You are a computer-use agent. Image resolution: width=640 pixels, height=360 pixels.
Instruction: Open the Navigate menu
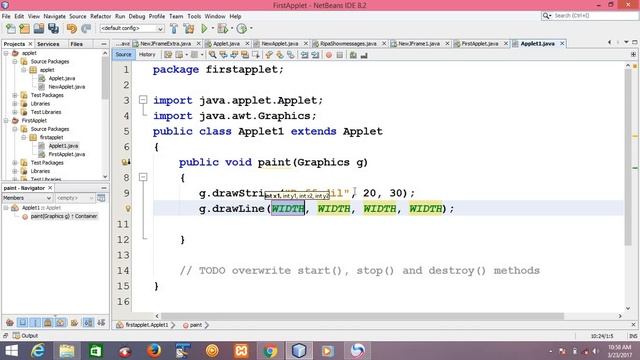coord(55,16)
